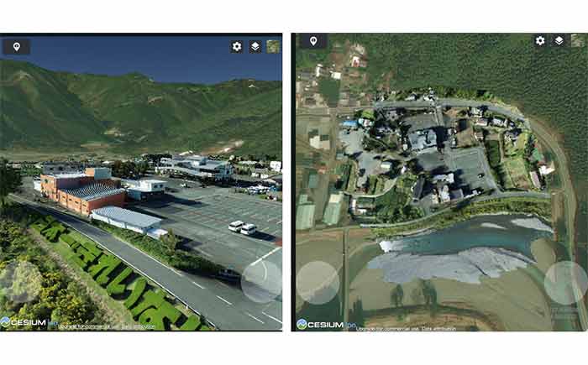The width and height of the screenshot is (588, 365).
Task: Click the red brick building in 3D view
Action: (x=82, y=190)
